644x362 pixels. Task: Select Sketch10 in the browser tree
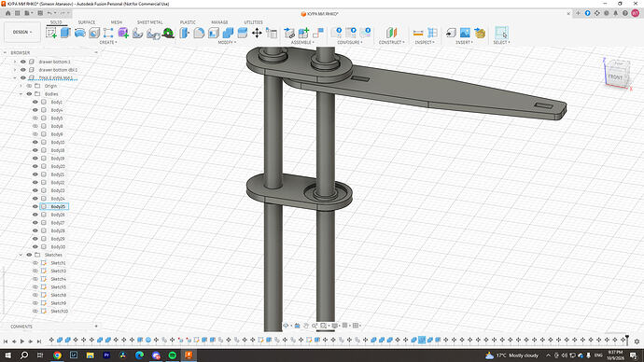coord(59,311)
